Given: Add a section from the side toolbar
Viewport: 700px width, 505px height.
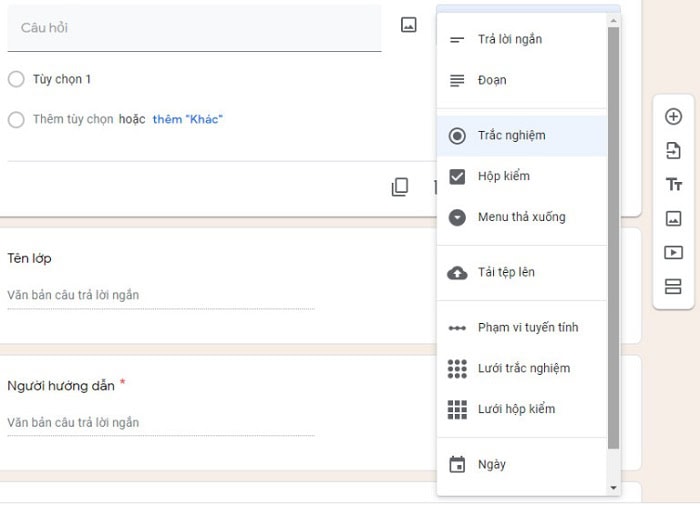Looking at the screenshot, I should point(673,286).
